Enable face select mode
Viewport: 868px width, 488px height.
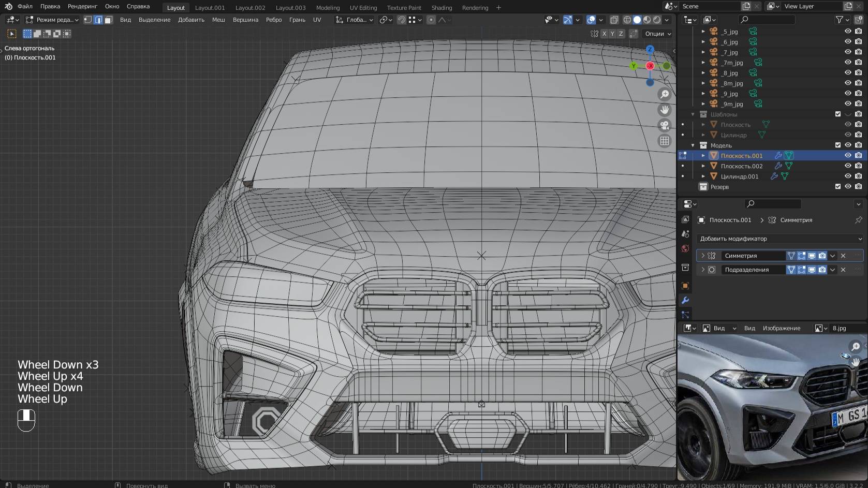pos(108,20)
